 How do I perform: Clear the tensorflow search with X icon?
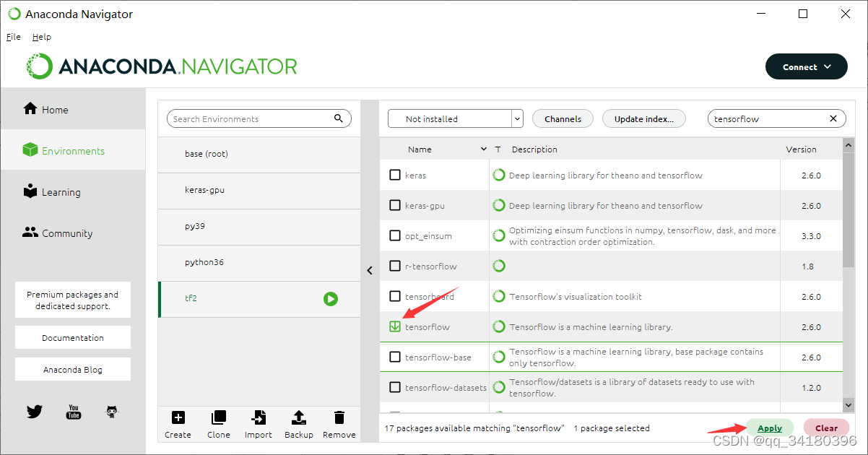pos(833,118)
